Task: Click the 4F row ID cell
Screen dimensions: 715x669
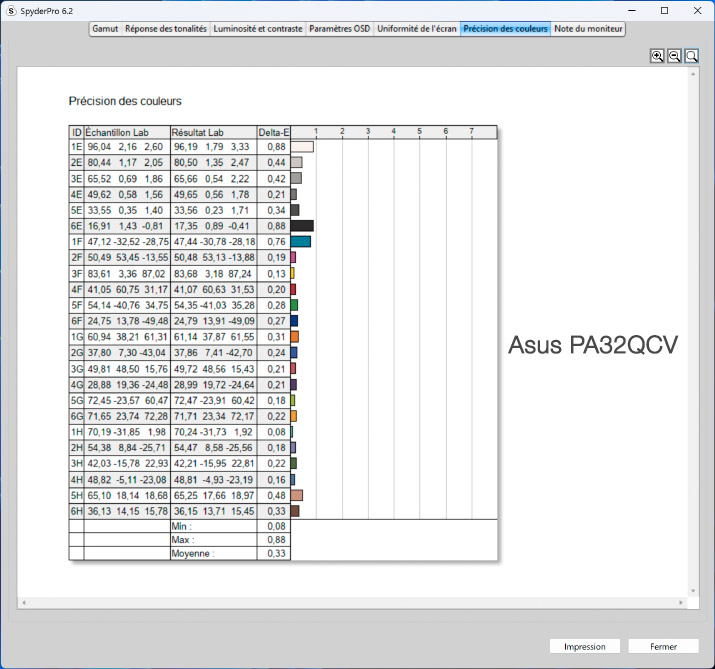Action: [x=77, y=290]
